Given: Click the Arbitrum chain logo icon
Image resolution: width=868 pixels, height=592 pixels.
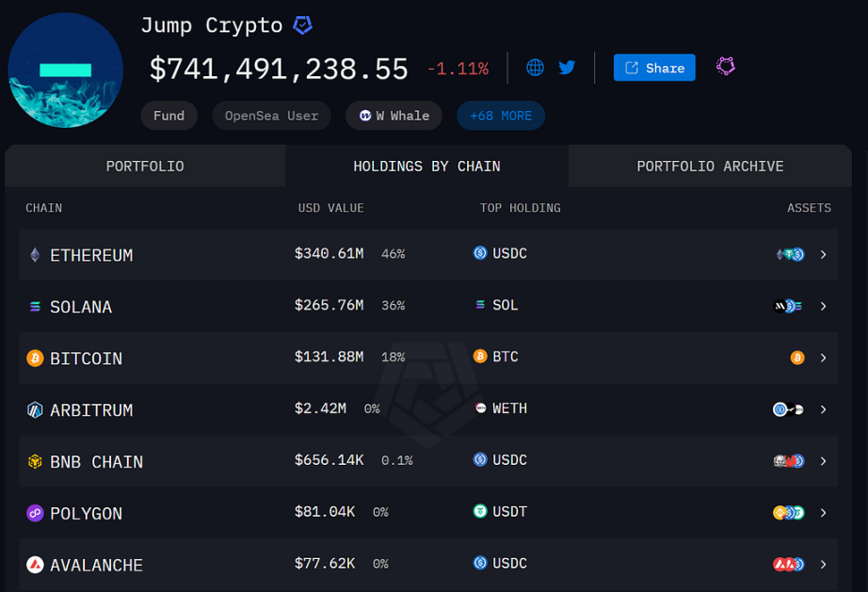Looking at the screenshot, I should [35, 410].
